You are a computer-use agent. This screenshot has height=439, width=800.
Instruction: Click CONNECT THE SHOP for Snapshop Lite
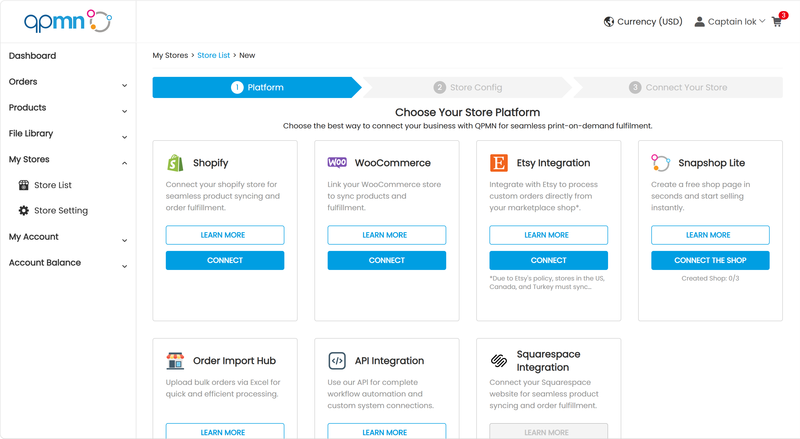(710, 260)
